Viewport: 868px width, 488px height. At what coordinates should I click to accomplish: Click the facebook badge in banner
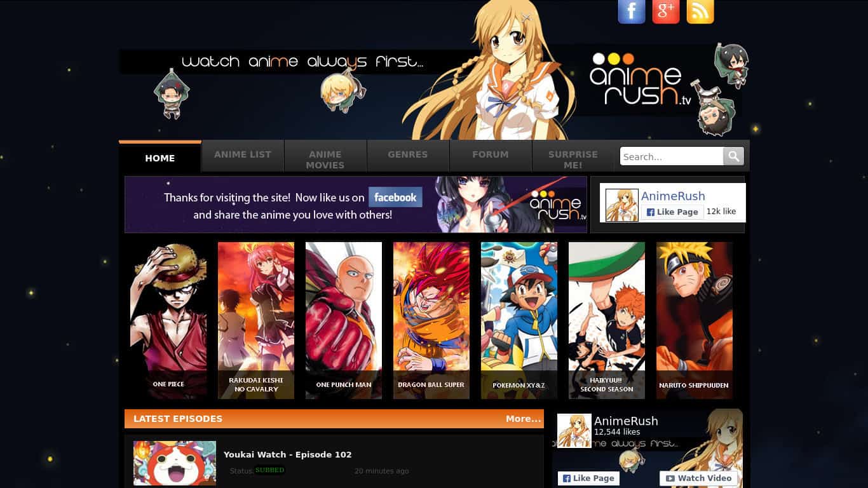(395, 198)
